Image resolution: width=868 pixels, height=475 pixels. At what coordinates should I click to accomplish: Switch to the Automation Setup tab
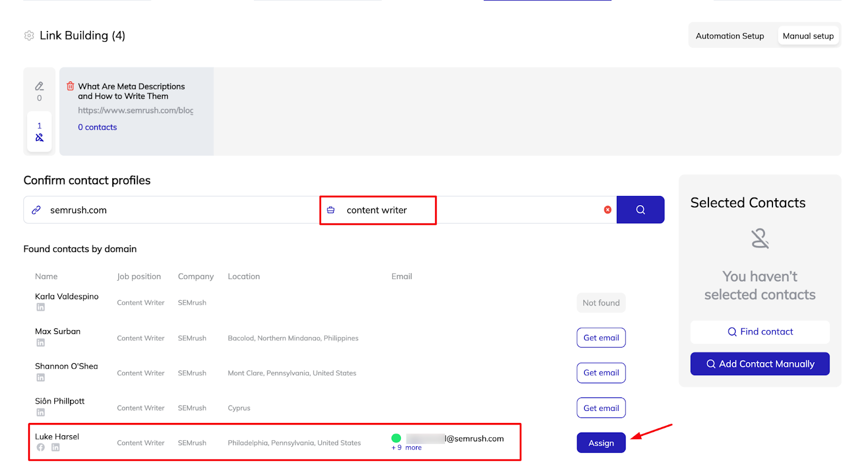(x=730, y=36)
